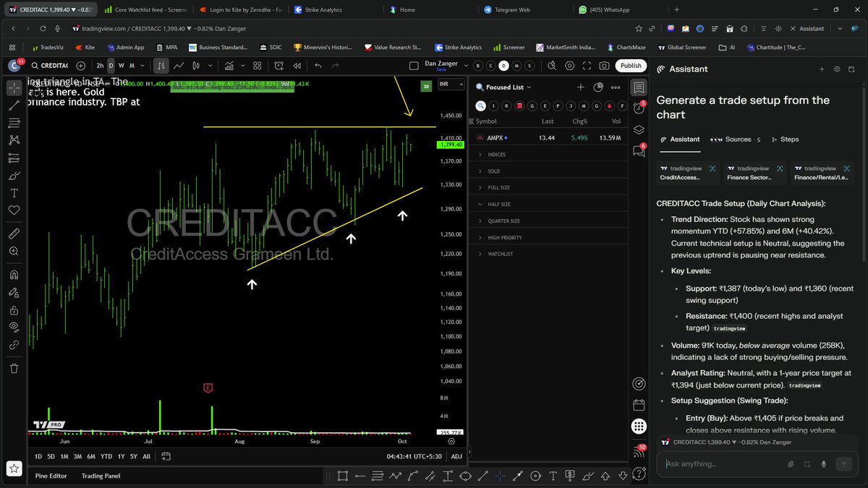Click the AMPX row in the watchlist
The width and height of the screenshot is (868, 488).
click(548, 137)
